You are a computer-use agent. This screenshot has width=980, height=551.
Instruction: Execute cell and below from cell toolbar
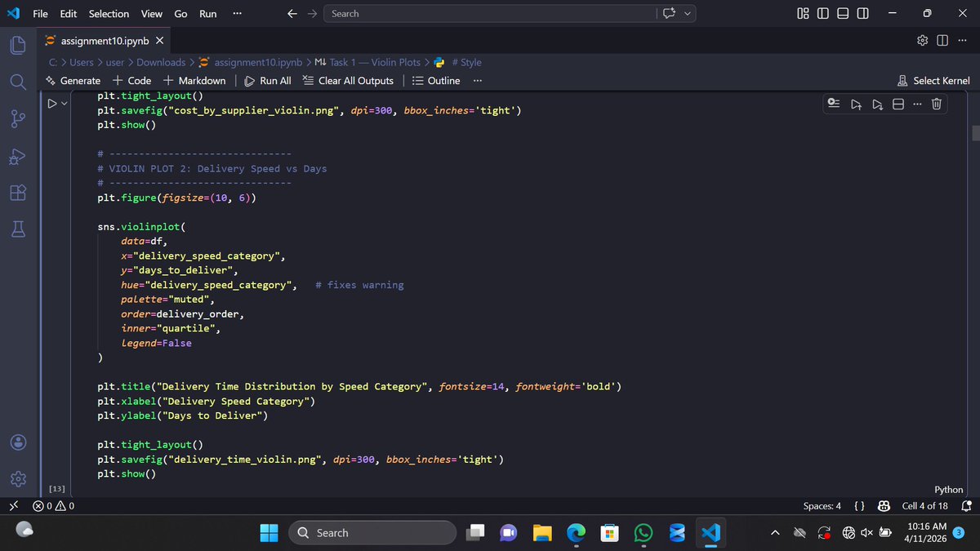click(x=876, y=104)
